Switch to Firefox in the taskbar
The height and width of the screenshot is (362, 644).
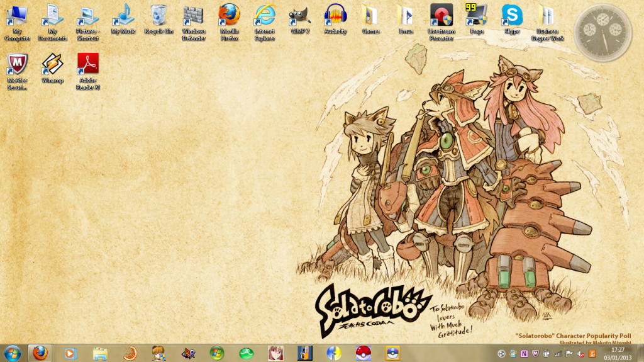point(40,353)
